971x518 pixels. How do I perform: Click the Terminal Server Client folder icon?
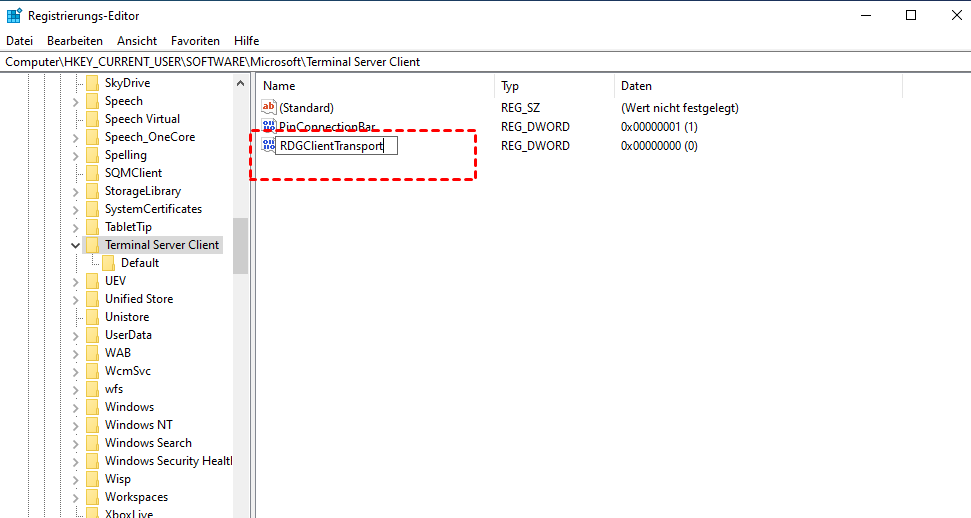[92, 245]
